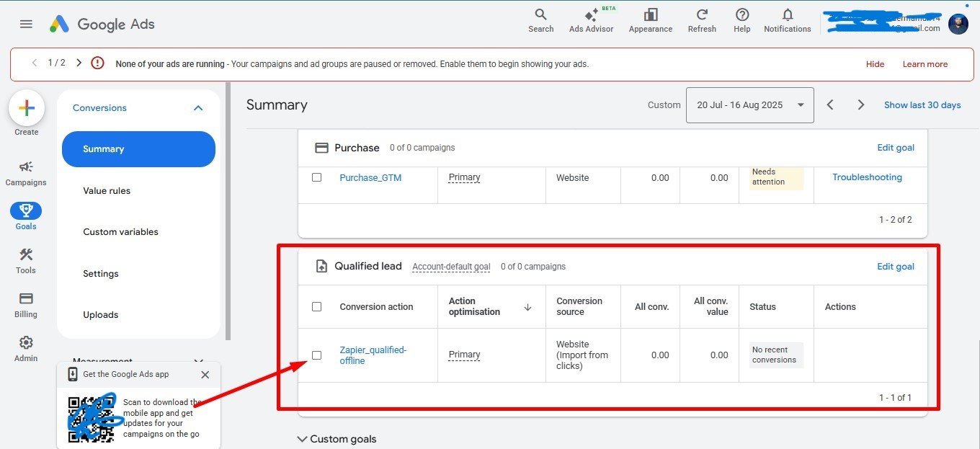Open Uploads menu item
Image resolution: width=980 pixels, height=449 pixels.
(x=100, y=315)
